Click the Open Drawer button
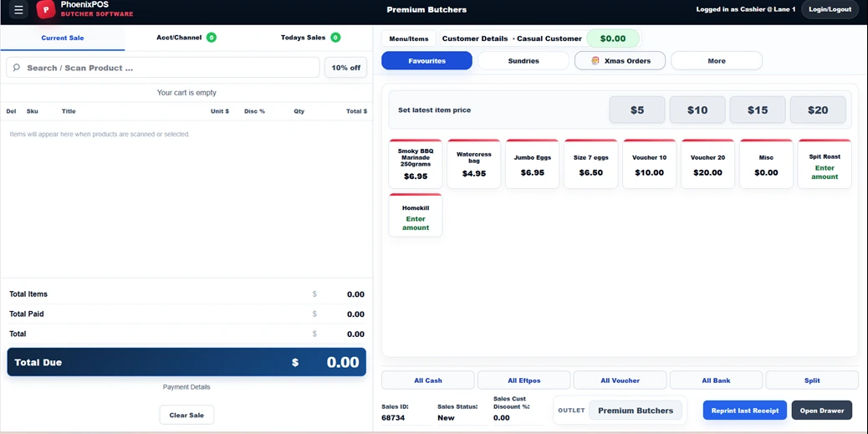This screenshot has height=434, width=868. tap(821, 411)
